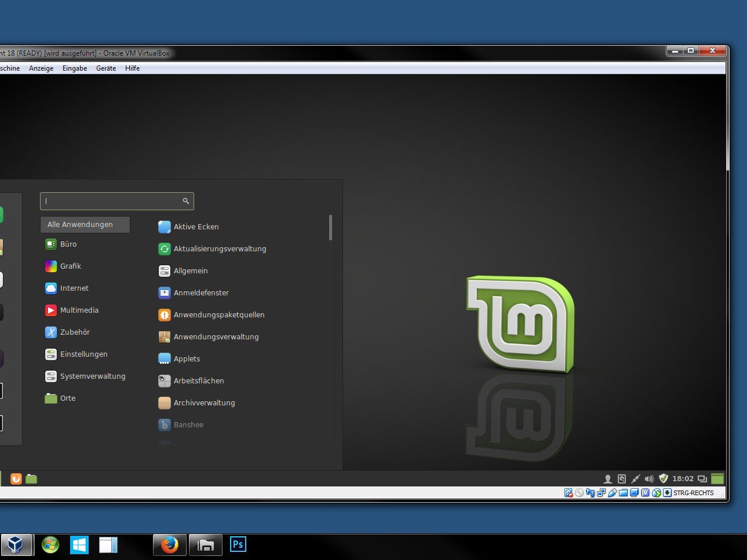Click VirtualBox in the Windows taskbar
Viewport: 747px width, 560px height.
click(x=16, y=545)
